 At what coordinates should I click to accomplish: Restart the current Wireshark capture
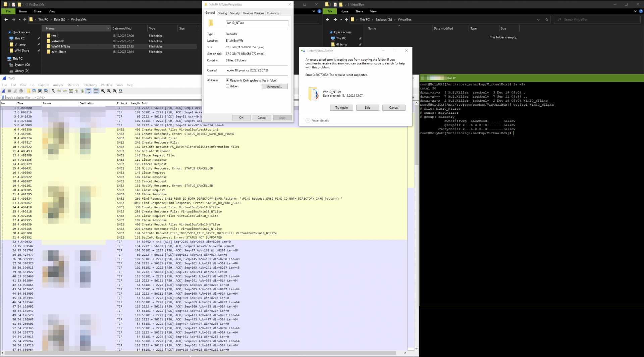pos(15,91)
